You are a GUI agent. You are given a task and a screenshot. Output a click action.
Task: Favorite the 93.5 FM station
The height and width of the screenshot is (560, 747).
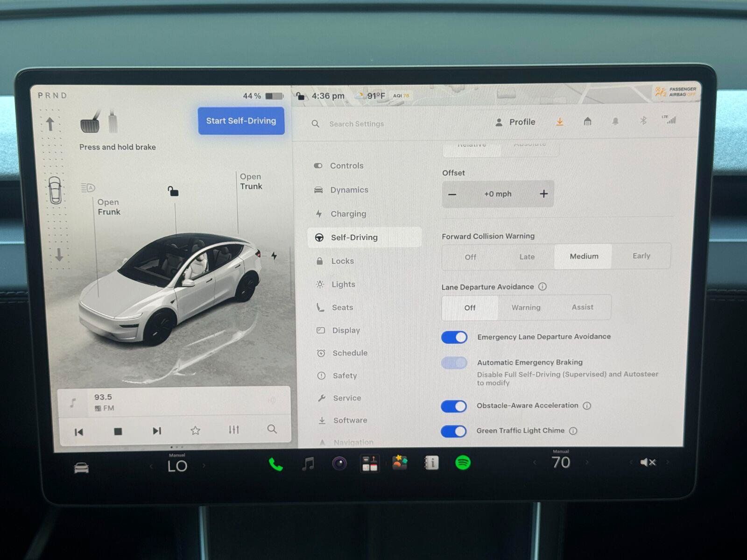pos(196,431)
